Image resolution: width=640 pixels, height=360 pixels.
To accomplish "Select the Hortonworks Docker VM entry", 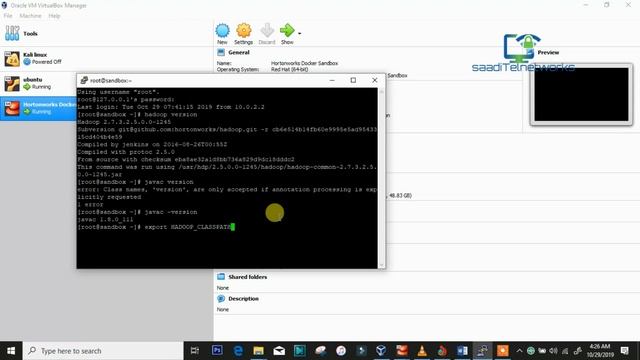I will coord(39,108).
